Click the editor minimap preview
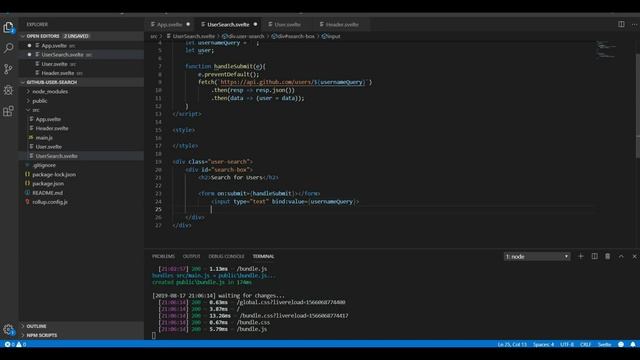640x360 pixels. click(606, 49)
